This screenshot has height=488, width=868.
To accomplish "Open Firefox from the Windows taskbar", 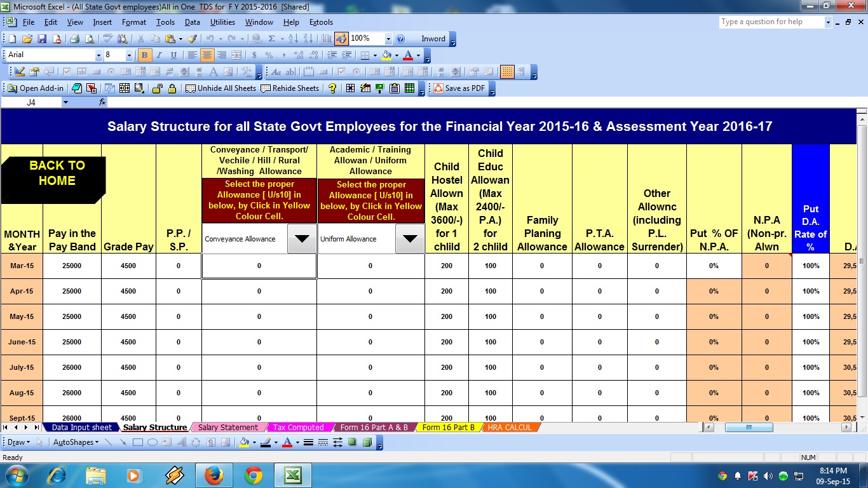I will pyautogui.click(x=214, y=475).
